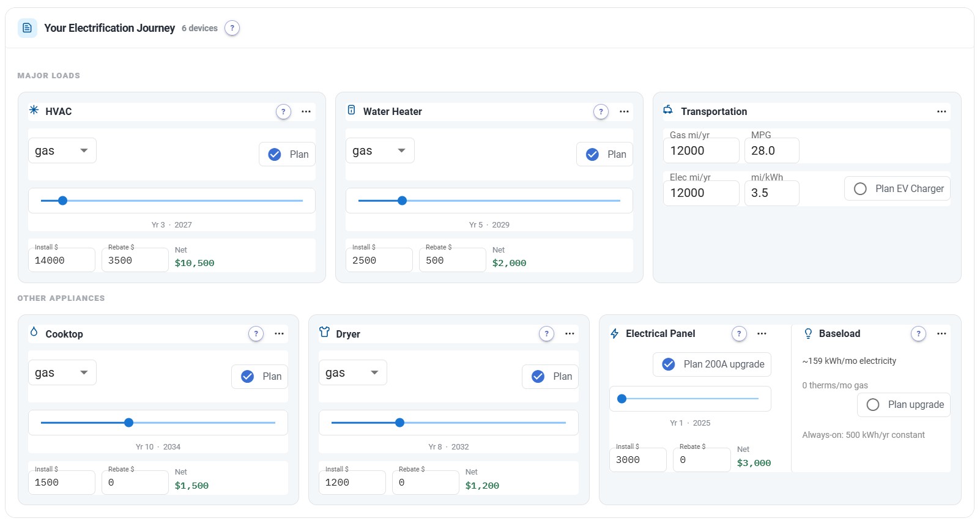Click the Electrical Panel Install $ field
The image size is (980, 529).
click(638, 460)
